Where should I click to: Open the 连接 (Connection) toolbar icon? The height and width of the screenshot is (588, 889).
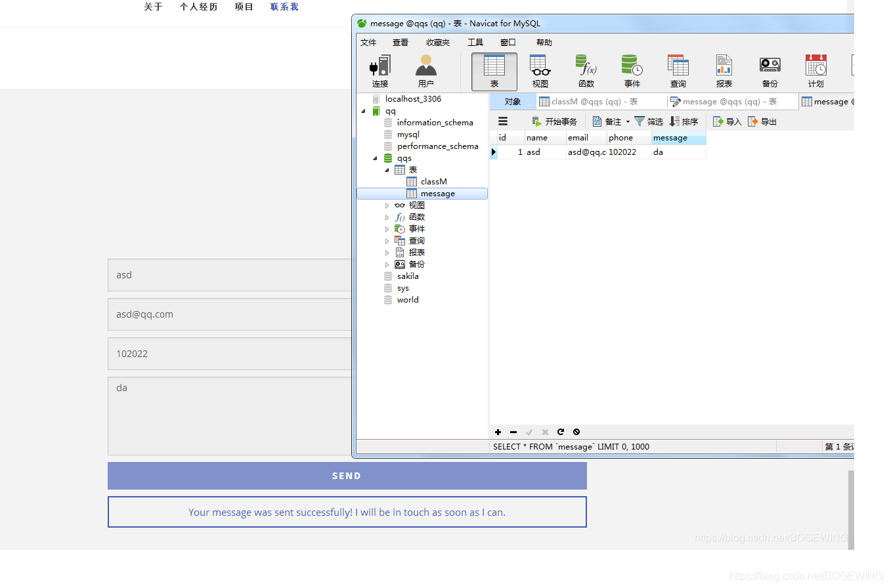point(380,72)
